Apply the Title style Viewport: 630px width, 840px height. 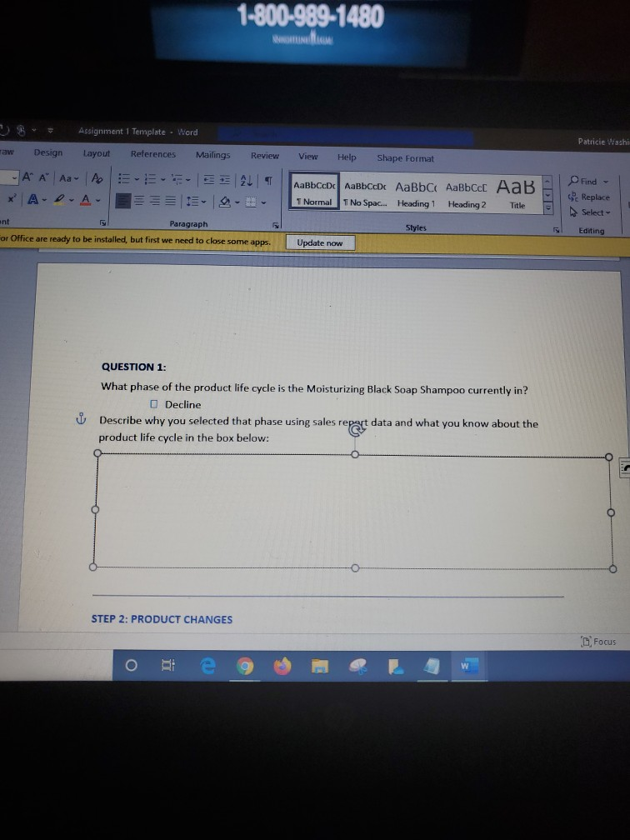point(516,194)
